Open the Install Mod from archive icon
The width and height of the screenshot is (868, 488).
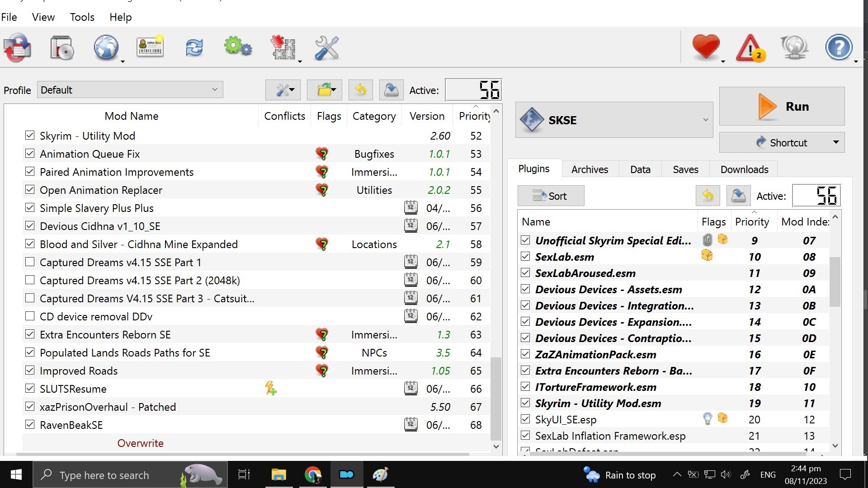pyautogui.click(x=61, y=47)
